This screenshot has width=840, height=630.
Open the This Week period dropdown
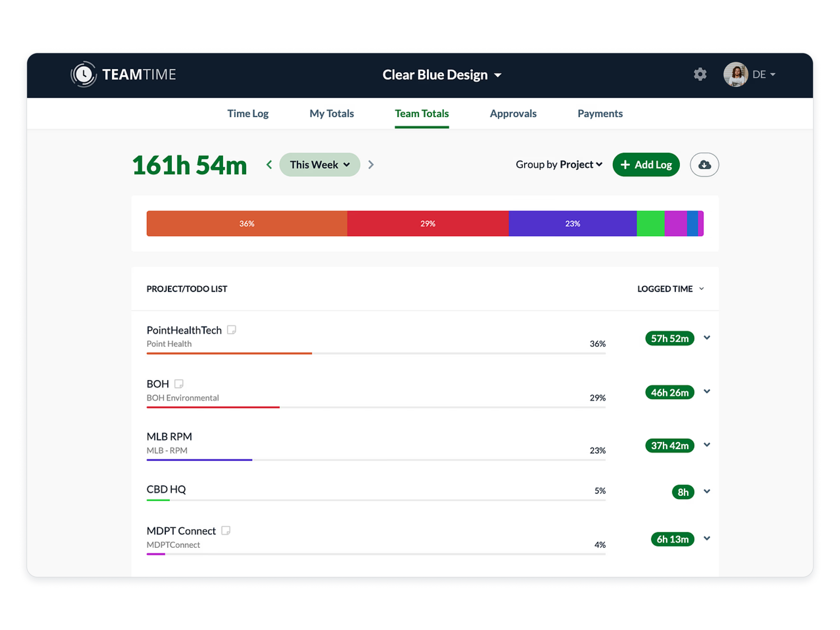(320, 164)
